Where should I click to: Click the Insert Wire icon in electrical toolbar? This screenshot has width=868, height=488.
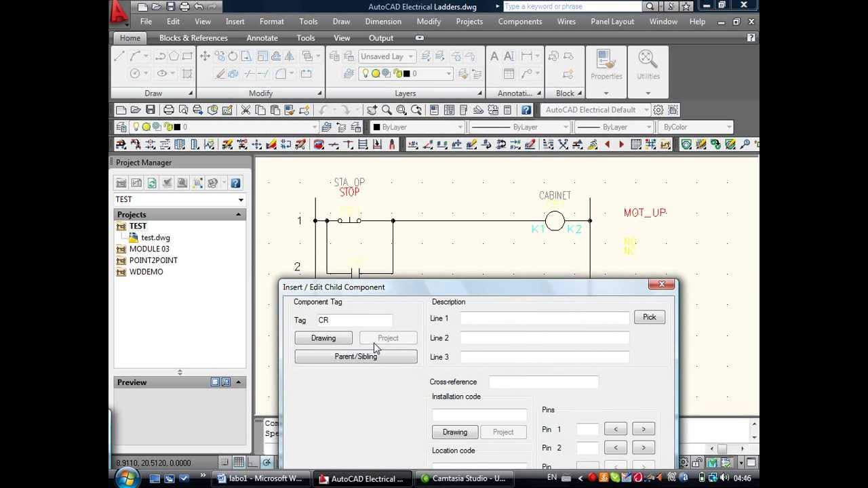coord(332,144)
